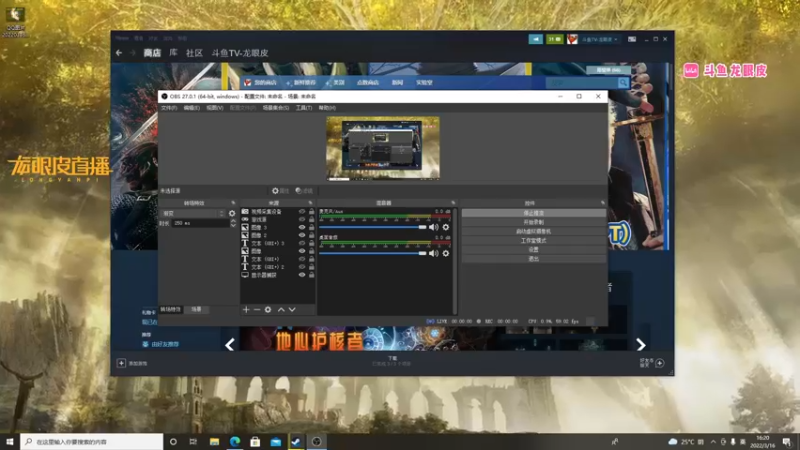Move selected source down with the down chevron
800x450 pixels.
(x=292, y=310)
